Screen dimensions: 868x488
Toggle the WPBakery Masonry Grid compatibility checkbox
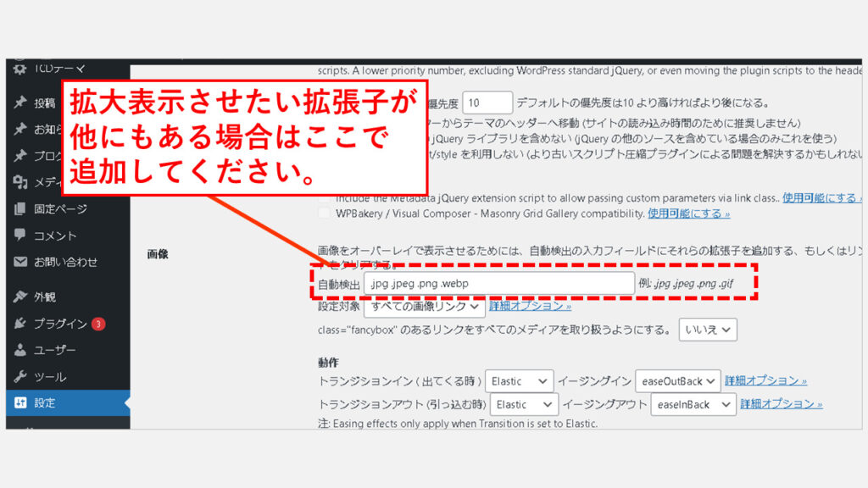pos(324,213)
